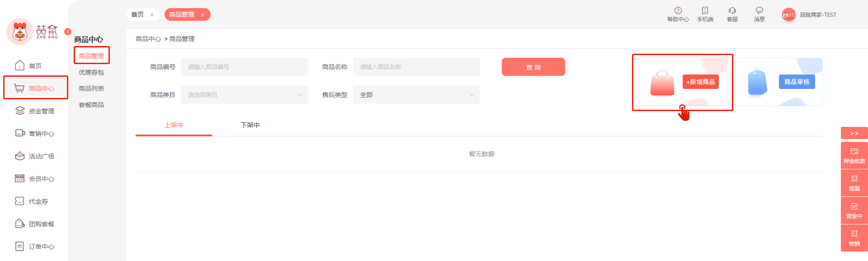Open 提现 in the right floating panel
This screenshot has width=868, height=261.
(x=854, y=183)
